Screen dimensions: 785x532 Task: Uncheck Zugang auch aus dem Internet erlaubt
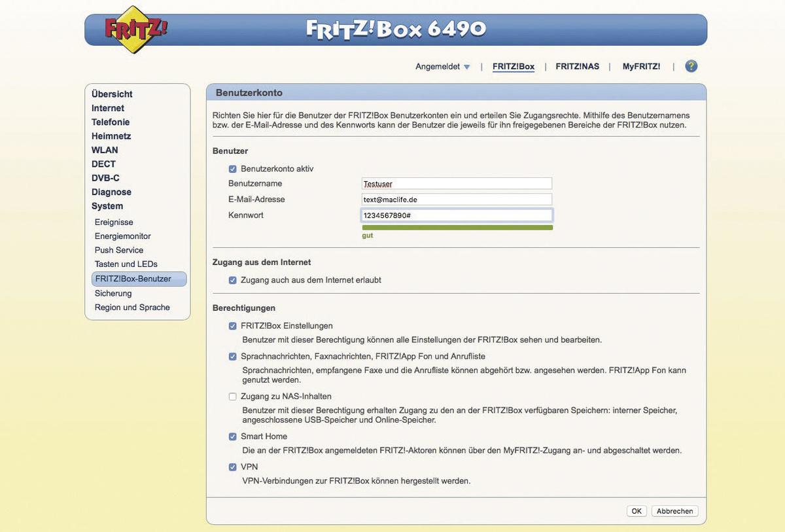click(x=233, y=280)
